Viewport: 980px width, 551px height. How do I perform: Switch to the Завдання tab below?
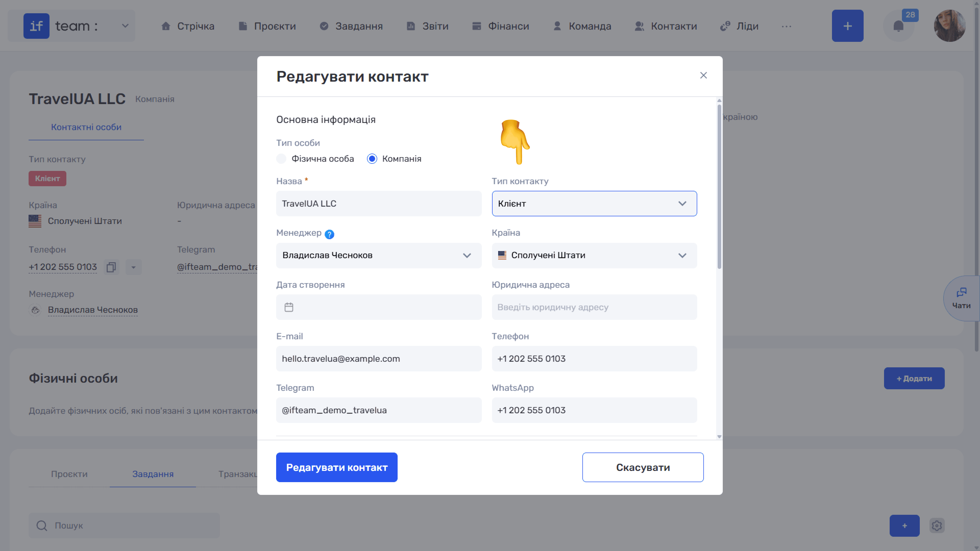click(x=153, y=474)
